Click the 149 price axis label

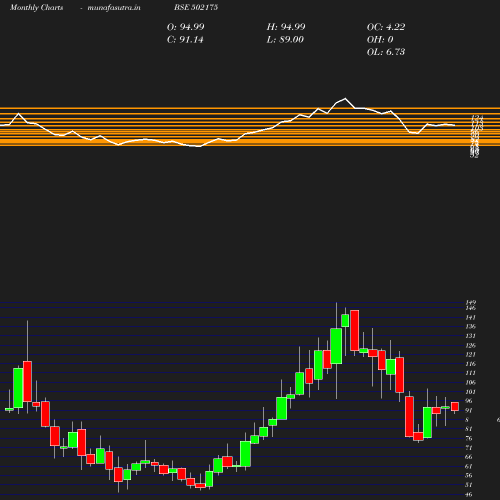pyautogui.click(x=470, y=303)
